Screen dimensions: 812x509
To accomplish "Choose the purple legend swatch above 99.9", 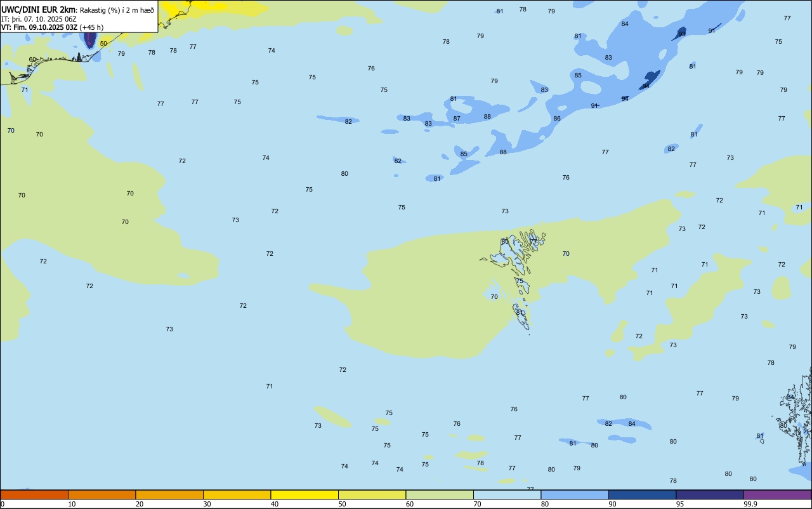I will (777, 494).
